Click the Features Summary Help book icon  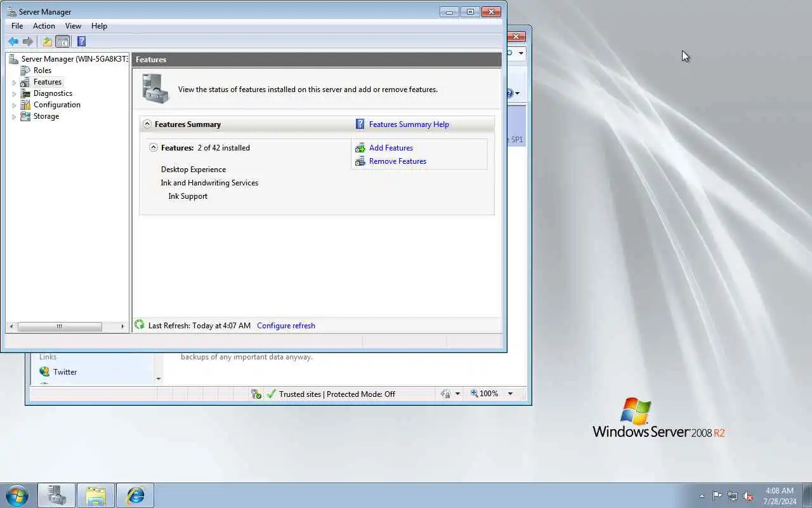[x=360, y=124]
